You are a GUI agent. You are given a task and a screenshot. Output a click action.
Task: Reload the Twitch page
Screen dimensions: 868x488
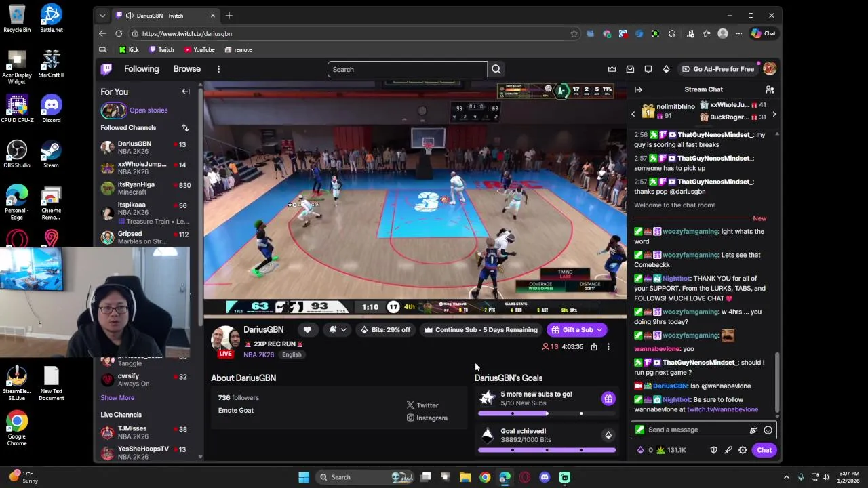(119, 33)
